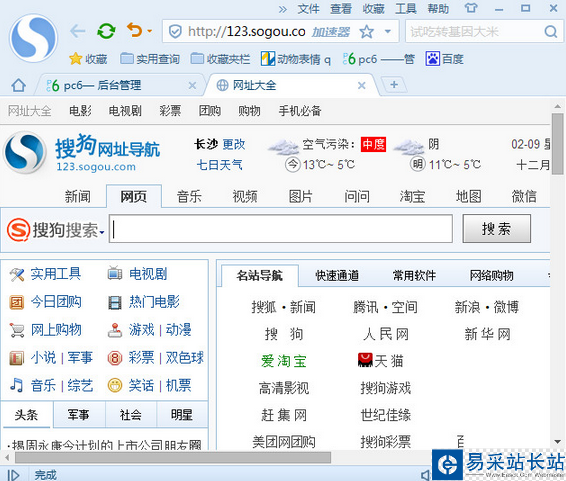
Task: Click the magnifier search icon
Action: (x=551, y=32)
